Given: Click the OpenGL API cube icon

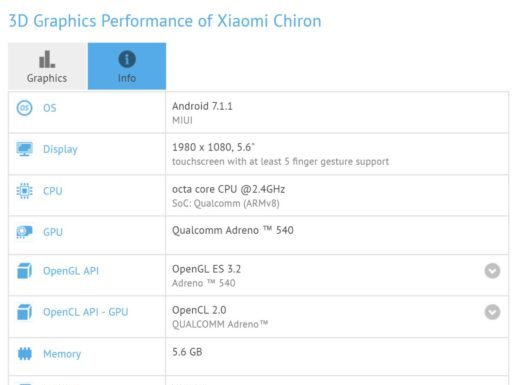Looking at the screenshot, I should point(24,271).
